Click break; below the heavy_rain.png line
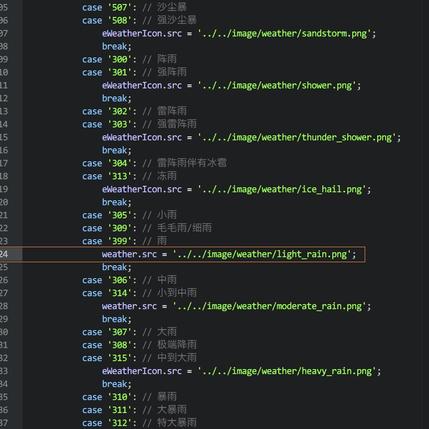Viewport: 429px width, 429px height. (117, 384)
